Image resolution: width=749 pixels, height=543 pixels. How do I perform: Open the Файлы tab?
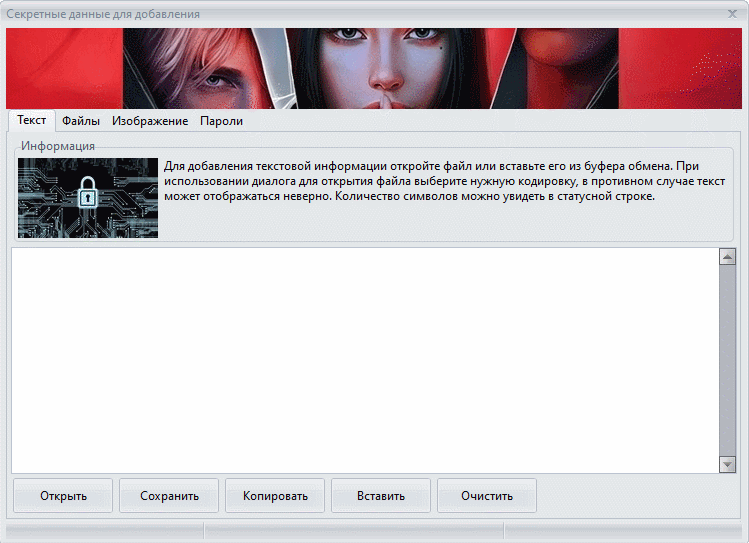coord(80,121)
